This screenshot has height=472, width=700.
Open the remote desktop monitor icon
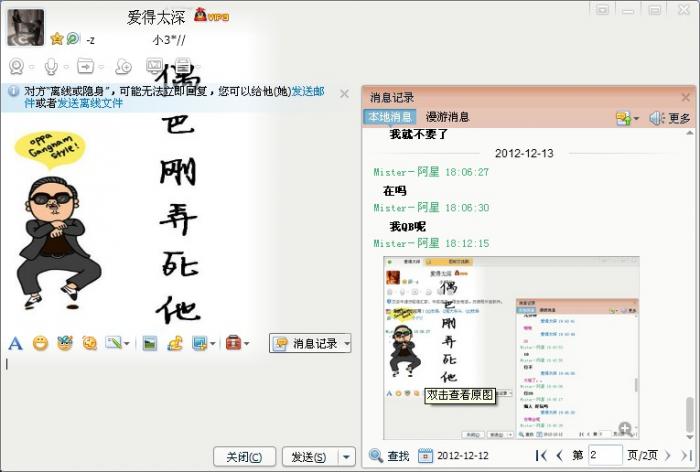154,66
